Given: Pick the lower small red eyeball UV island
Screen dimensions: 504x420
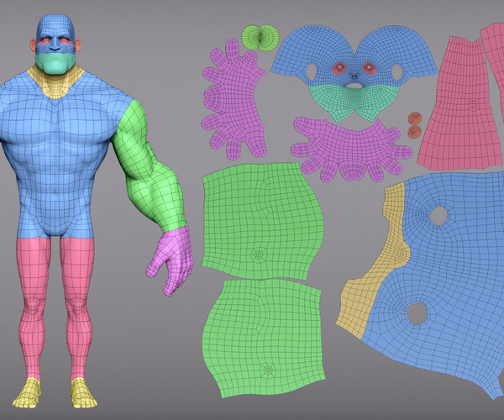Looking at the screenshot, I should coord(415,132).
